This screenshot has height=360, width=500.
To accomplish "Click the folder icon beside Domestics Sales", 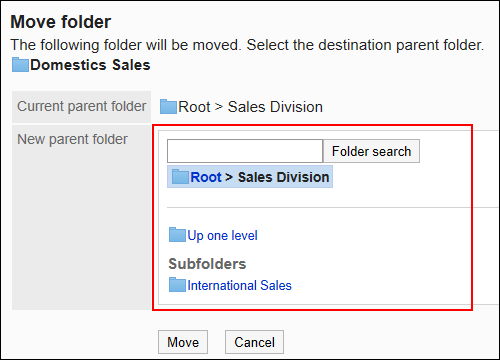I will pos(20,65).
